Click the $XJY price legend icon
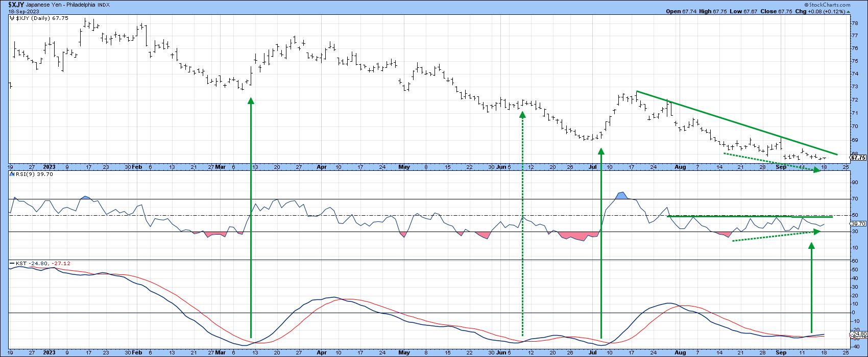The height and width of the screenshot is (357, 868). (x=12, y=18)
